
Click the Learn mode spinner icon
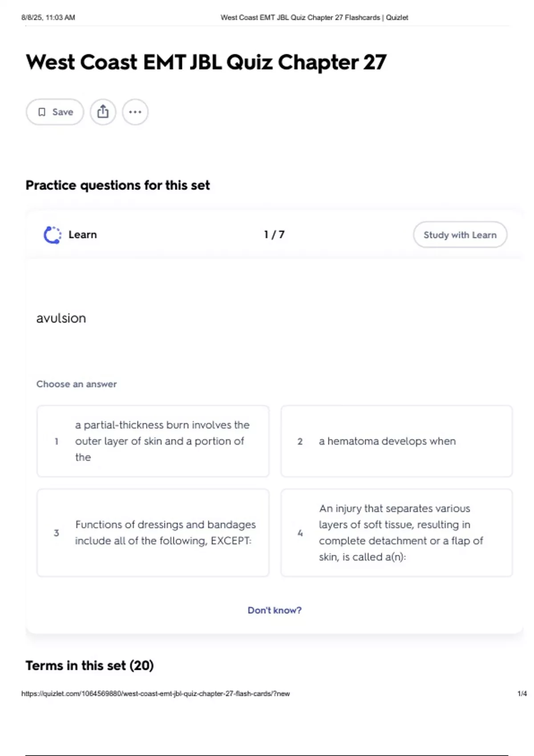pos(53,235)
